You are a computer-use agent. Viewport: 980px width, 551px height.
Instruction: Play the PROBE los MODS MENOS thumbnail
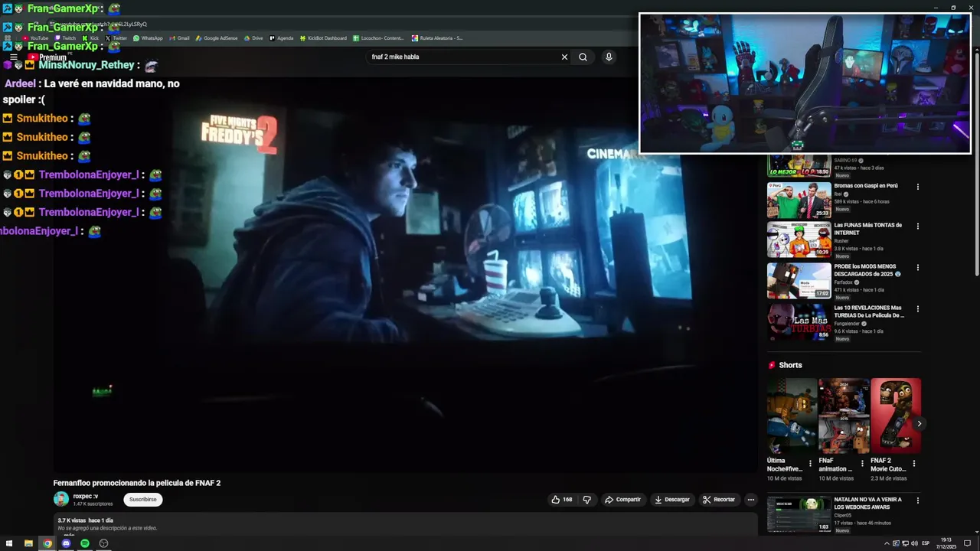[x=799, y=281]
